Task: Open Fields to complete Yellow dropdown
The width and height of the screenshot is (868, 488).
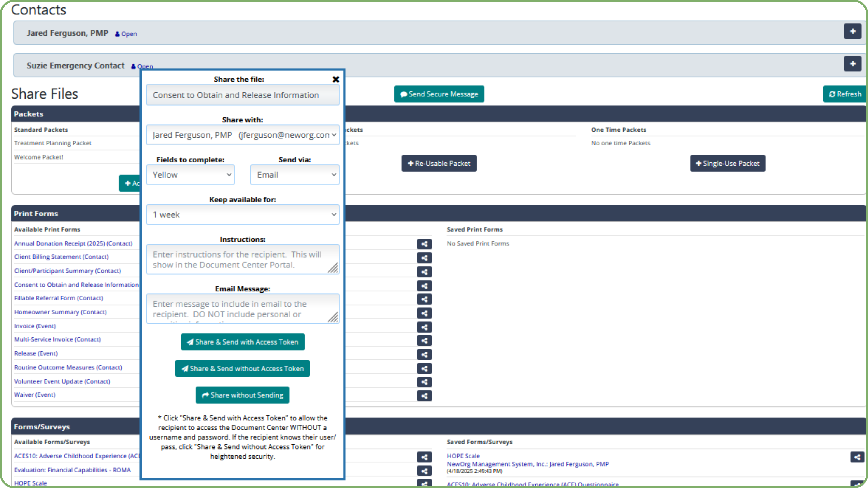Action: pos(190,175)
